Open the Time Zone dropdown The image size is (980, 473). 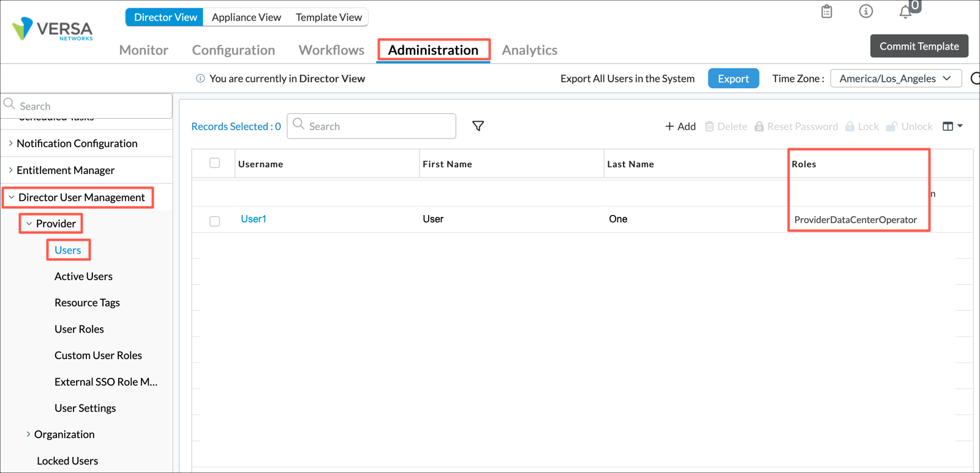click(895, 78)
